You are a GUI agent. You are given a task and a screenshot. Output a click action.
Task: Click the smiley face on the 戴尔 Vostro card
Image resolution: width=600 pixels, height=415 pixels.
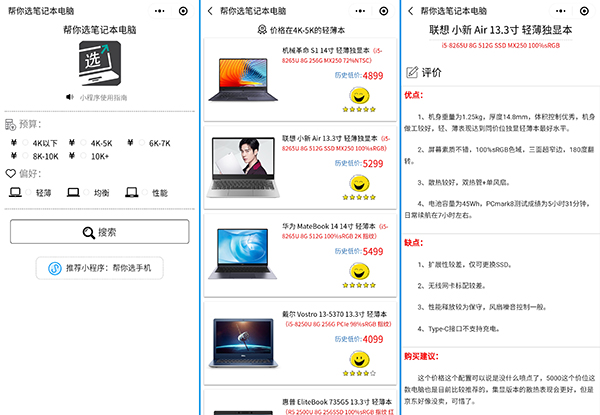(359, 360)
